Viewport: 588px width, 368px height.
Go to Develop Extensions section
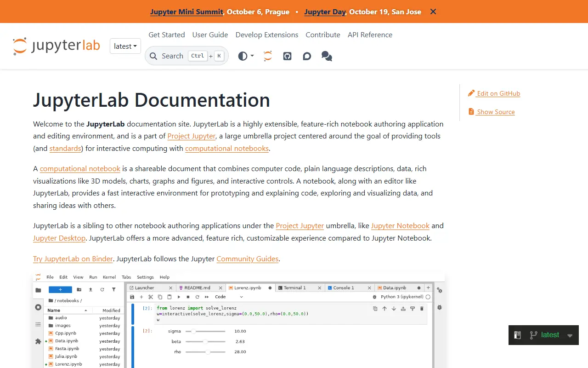point(267,35)
